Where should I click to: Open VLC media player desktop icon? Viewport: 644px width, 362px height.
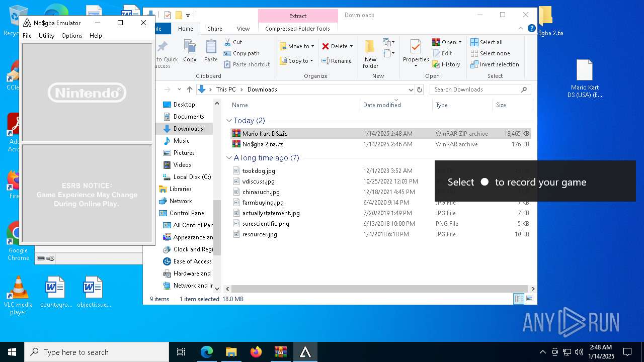[19, 296]
